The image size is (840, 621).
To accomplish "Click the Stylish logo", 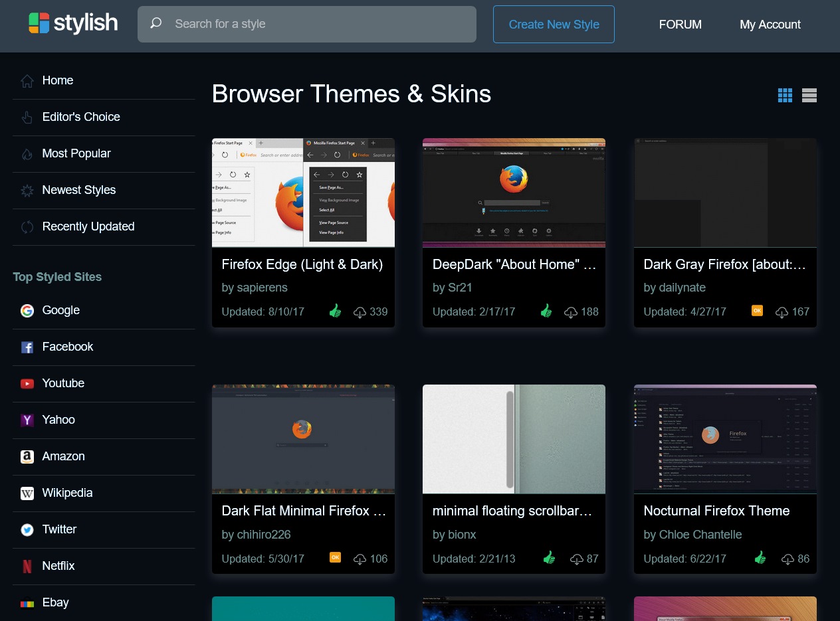I will pos(73,23).
